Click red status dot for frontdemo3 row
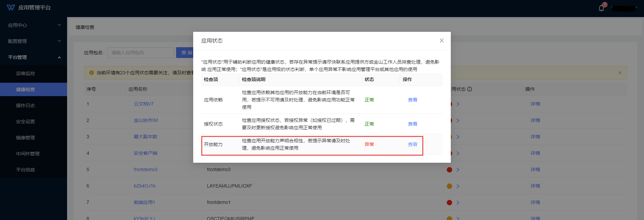Image resolution: width=644 pixels, height=220 pixels. [x=449, y=170]
